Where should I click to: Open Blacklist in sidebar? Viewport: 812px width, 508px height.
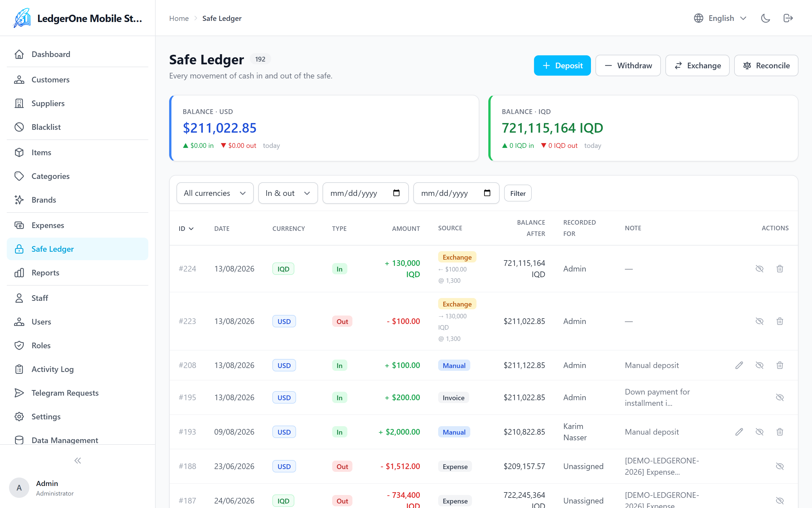pos(78,127)
